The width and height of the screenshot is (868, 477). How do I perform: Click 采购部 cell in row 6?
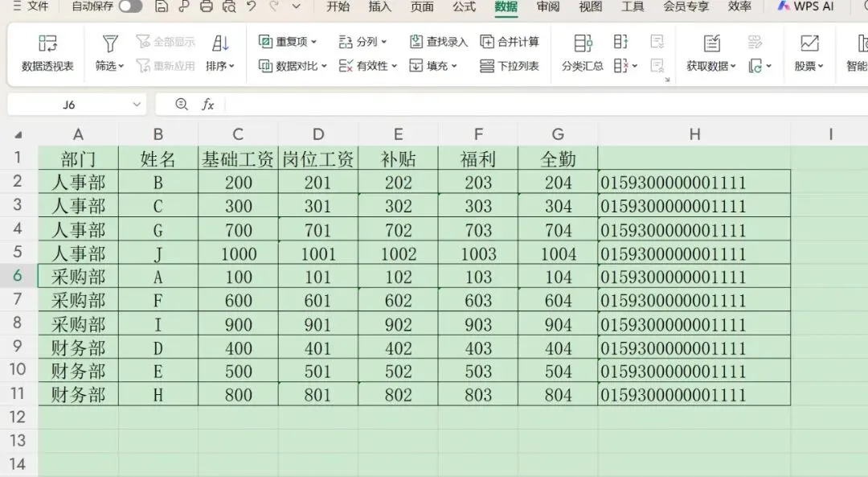tap(78, 277)
